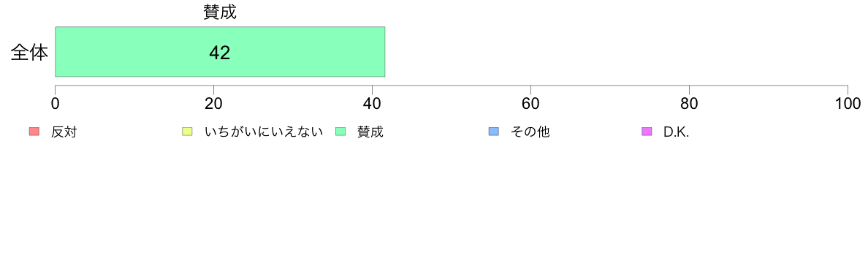Select the その他 legend label
This screenshot has width=868, height=269.
pos(530,132)
